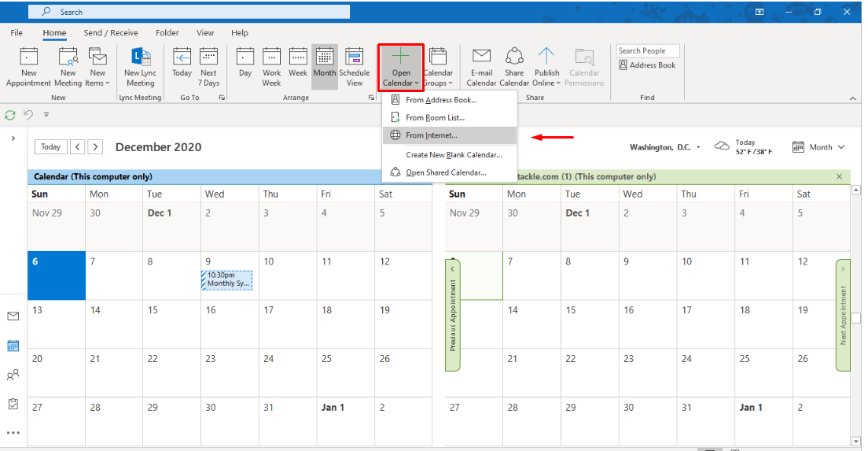868x451 pixels.
Task: Choose Open Shared Calendar entry
Action: (x=450, y=172)
